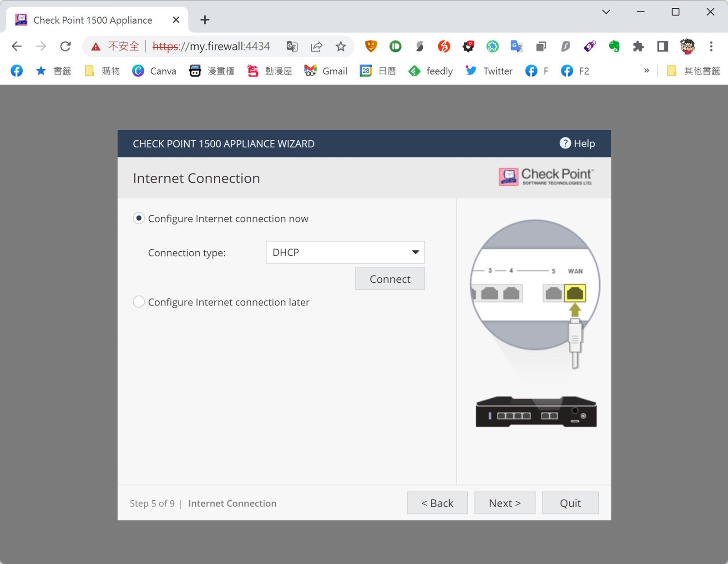Select Configure Internet connection later
Screen dimensions: 728x564
pos(139,302)
